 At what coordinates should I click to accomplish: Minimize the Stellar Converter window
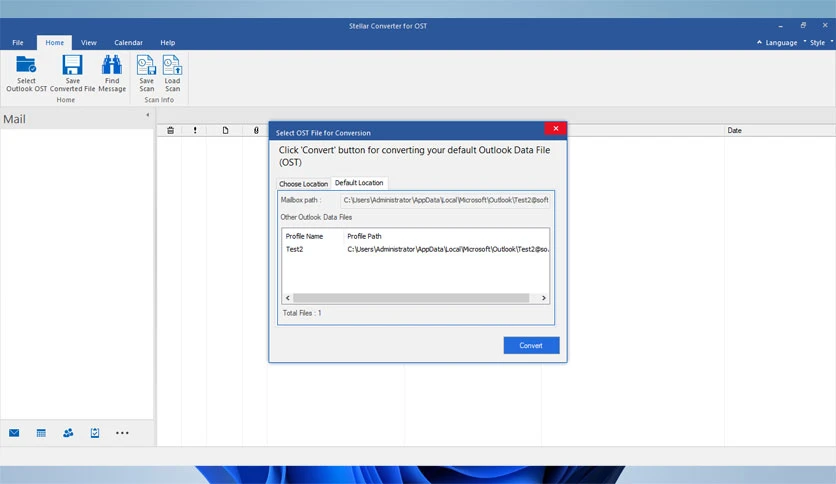[781, 26]
